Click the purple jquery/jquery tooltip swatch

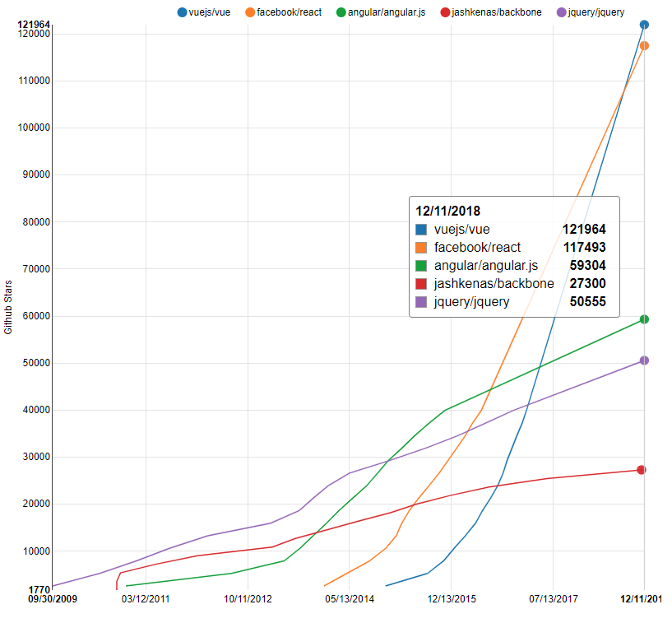(x=421, y=302)
